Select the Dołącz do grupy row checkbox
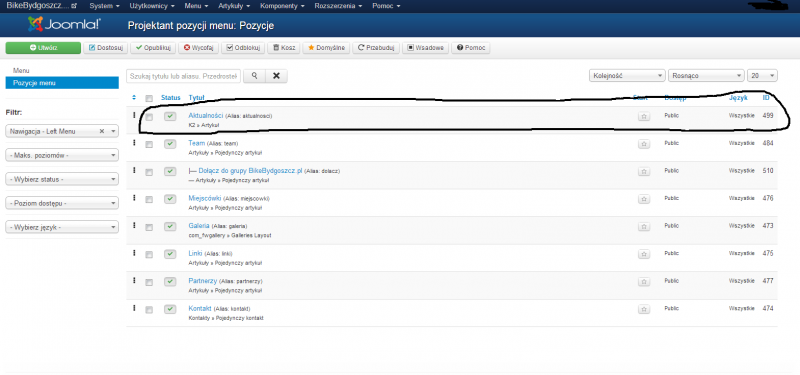Viewport: 800px width, 375px height. click(149, 172)
